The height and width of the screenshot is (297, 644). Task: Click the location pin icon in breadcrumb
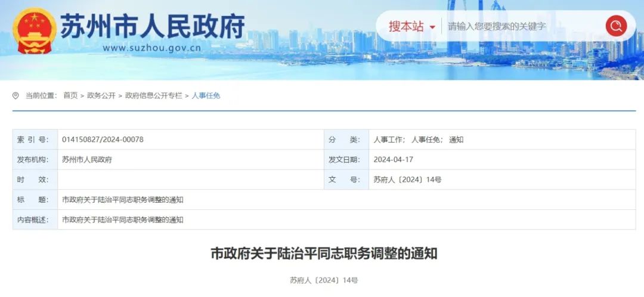16,95
